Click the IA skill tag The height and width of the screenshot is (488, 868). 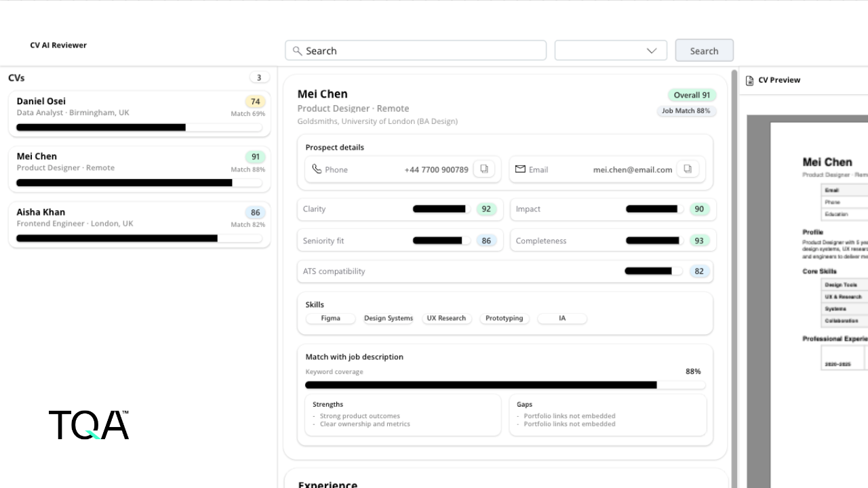pos(562,319)
